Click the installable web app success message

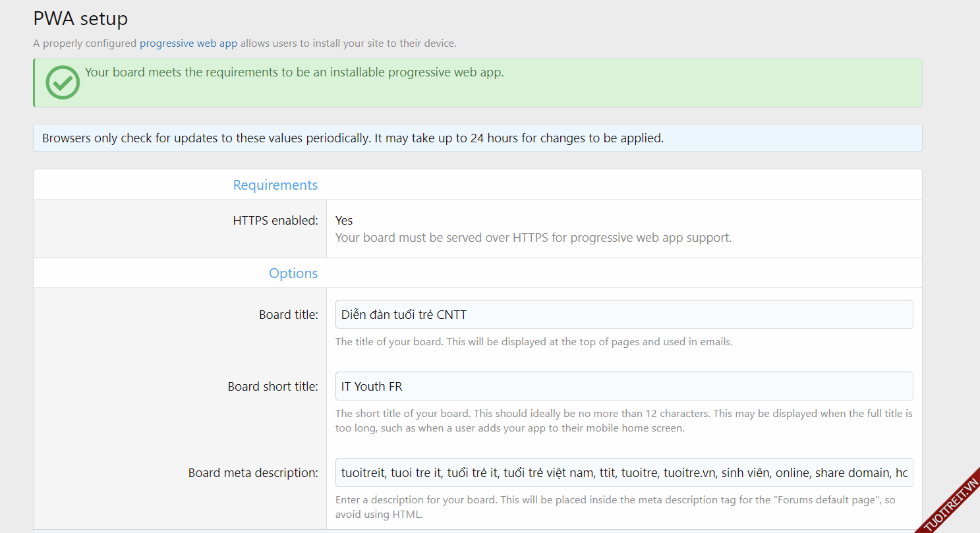pos(294,72)
